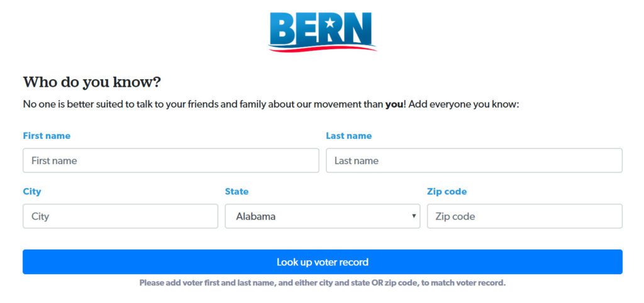Viewport: 644px width, 303px height.
Task: Focus the First name input field
Action: 170,160
